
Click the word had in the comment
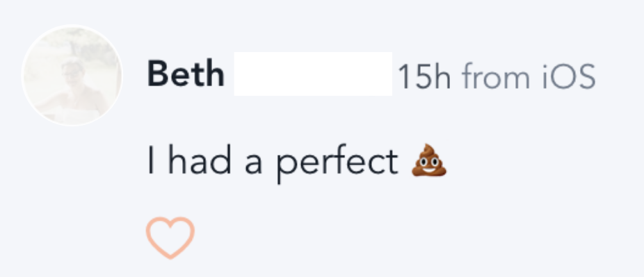200,162
